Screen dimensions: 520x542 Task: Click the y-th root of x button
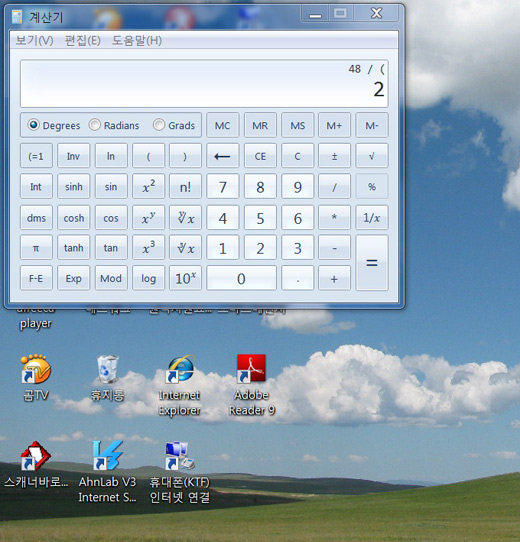point(185,218)
